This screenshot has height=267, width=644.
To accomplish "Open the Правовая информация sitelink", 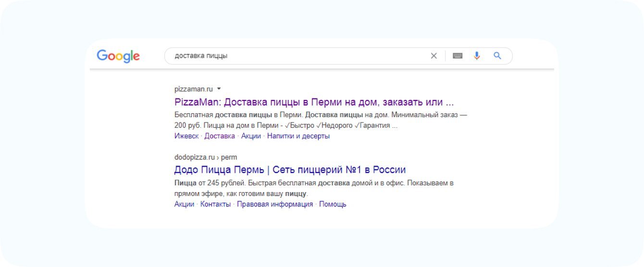I will point(275,204).
